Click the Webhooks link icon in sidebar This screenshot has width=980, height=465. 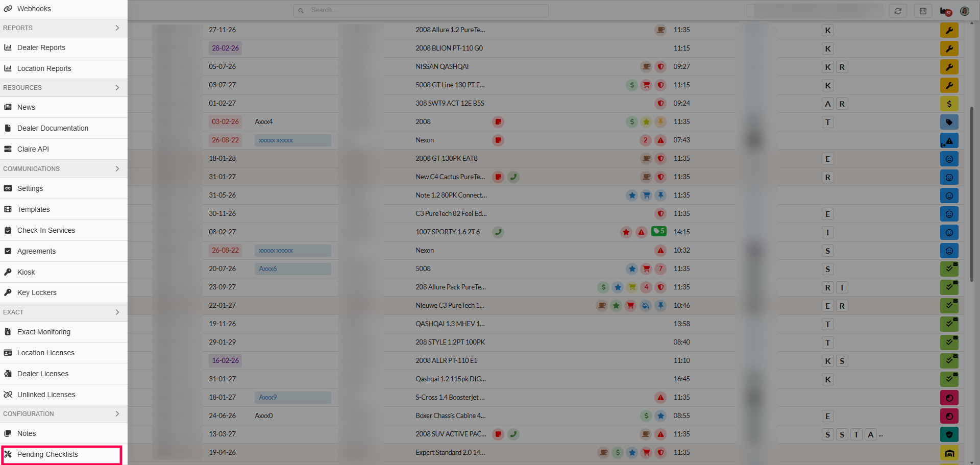pyautogui.click(x=8, y=9)
